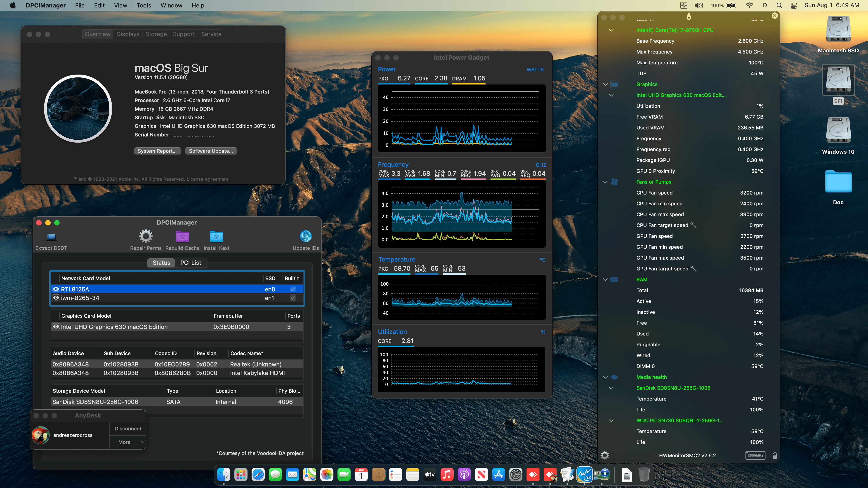The height and width of the screenshot is (488, 868).
Task: Select the Realtek (Unknown) audio codec row
Action: (177, 364)
